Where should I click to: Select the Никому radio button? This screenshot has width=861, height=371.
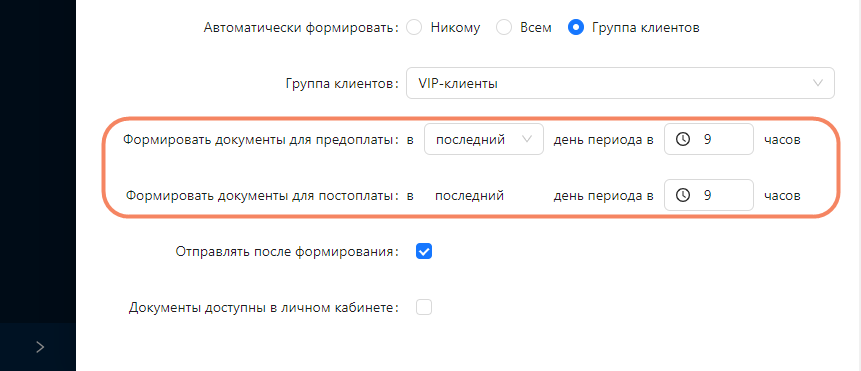413,27
